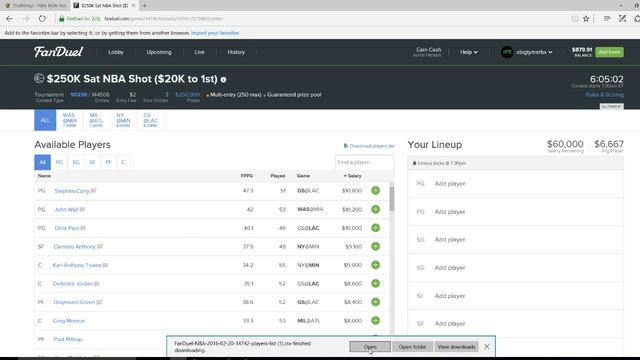Open the downloaded players list CSV
The image size is (640, 360).
[x=370, y=347]
